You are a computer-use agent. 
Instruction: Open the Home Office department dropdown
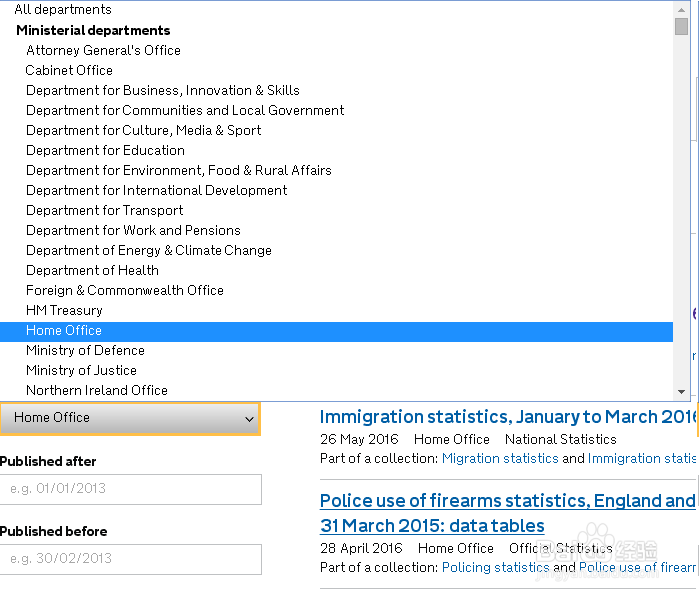130,418
